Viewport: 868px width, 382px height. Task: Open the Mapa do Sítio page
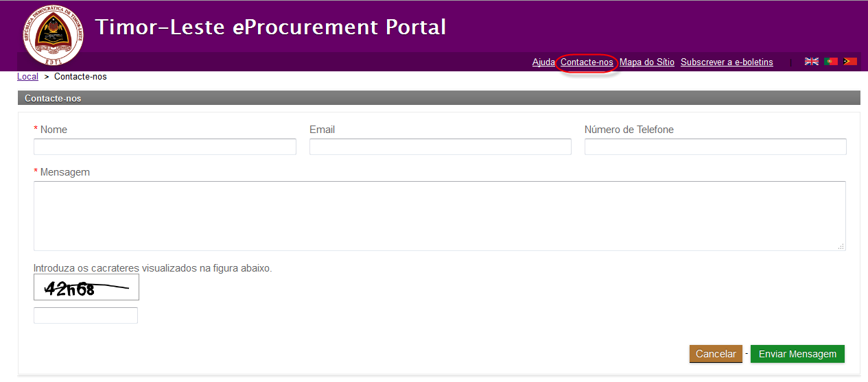click(x=647, y=62)
